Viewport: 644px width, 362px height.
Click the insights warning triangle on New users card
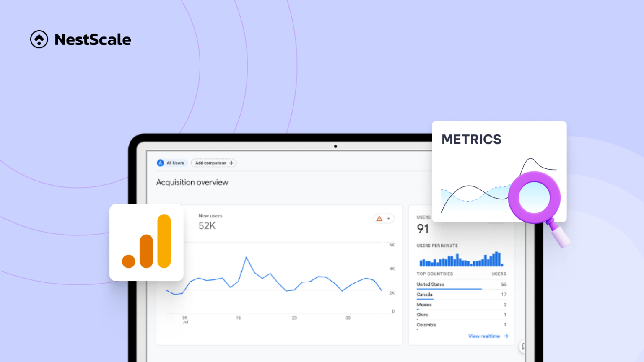(379, 219)
